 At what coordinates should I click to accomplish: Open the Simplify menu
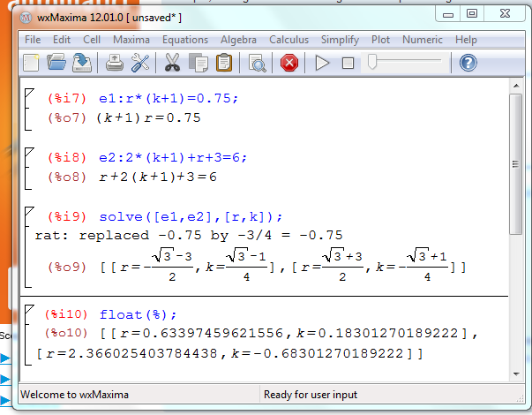click(340, 40)
